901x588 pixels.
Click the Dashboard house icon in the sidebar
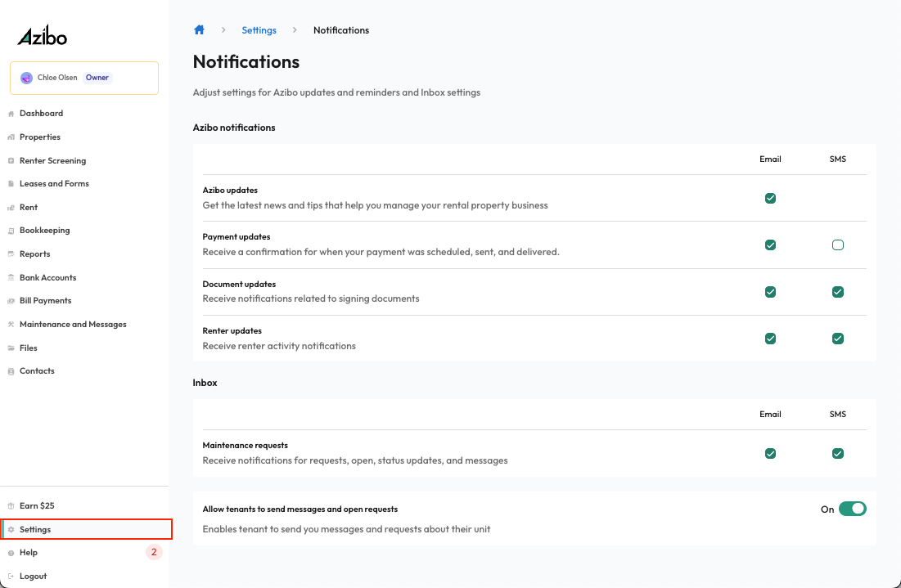click(x=11, y=114)
